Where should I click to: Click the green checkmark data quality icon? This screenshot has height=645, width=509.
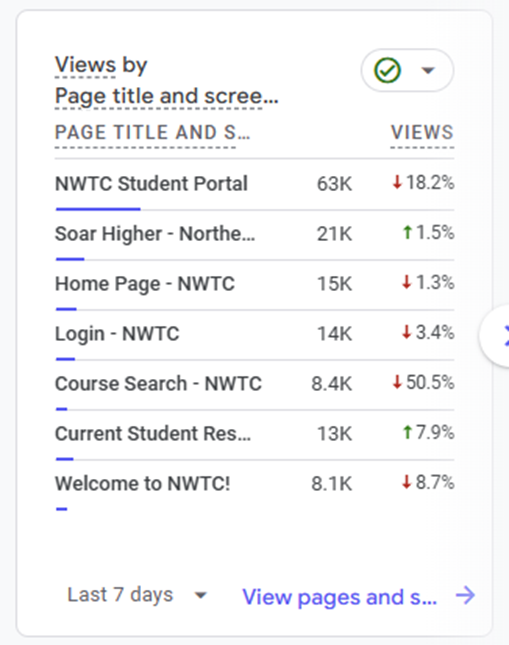(x=387, y=70)
